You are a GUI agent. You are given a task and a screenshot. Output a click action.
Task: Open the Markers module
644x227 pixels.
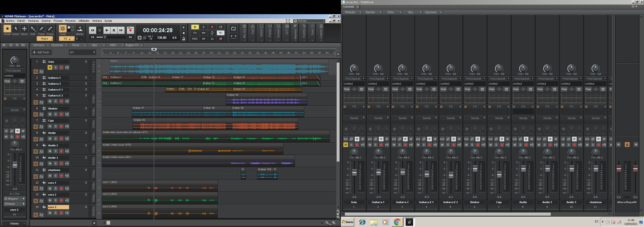[x=295, y=32]
